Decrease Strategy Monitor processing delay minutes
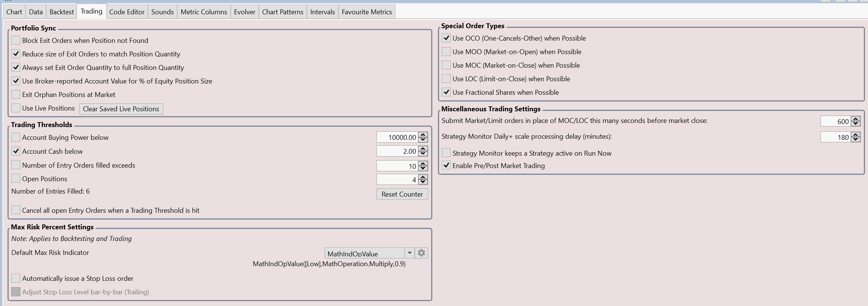The height and width of the screenshot is (306, 868). click(x=856, y=139)
